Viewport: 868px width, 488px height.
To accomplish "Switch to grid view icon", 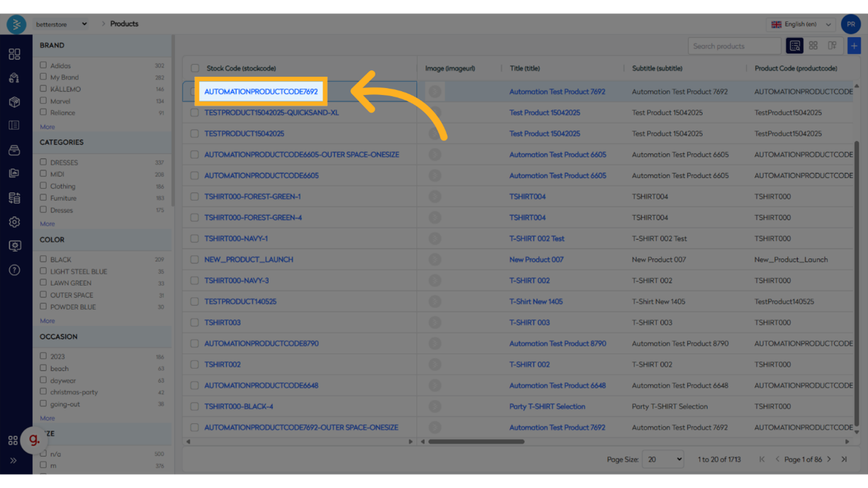I will coord(813,46).
